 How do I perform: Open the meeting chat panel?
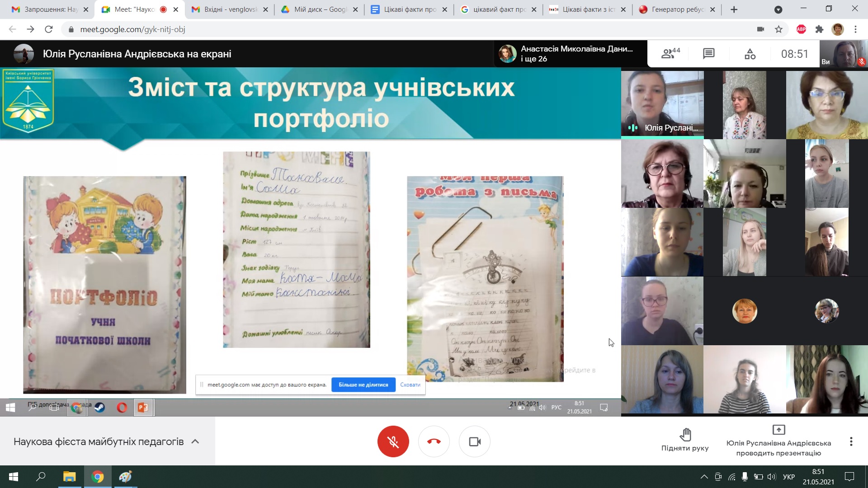point(708,54)
